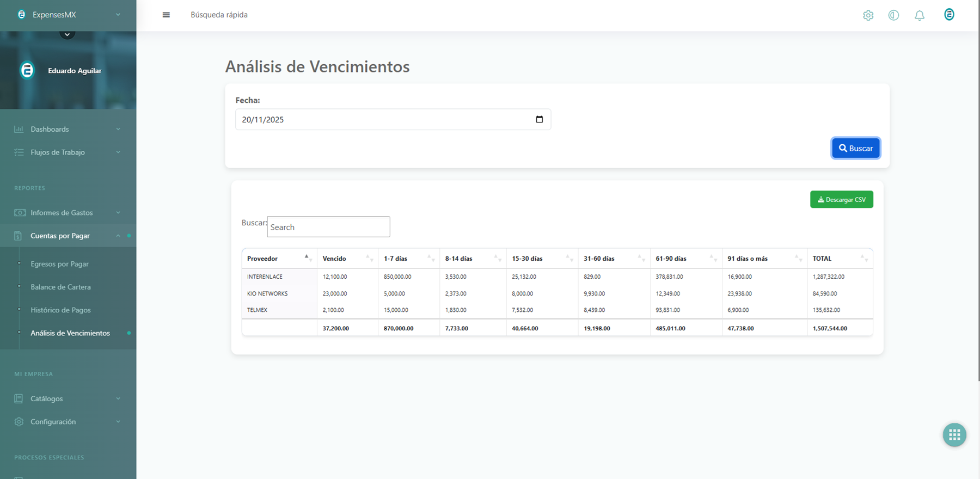The height and width of the screenshot is (479, 980).
Task: Click Eduardo Aguilar's avatar icon
Action: (27, 70)
